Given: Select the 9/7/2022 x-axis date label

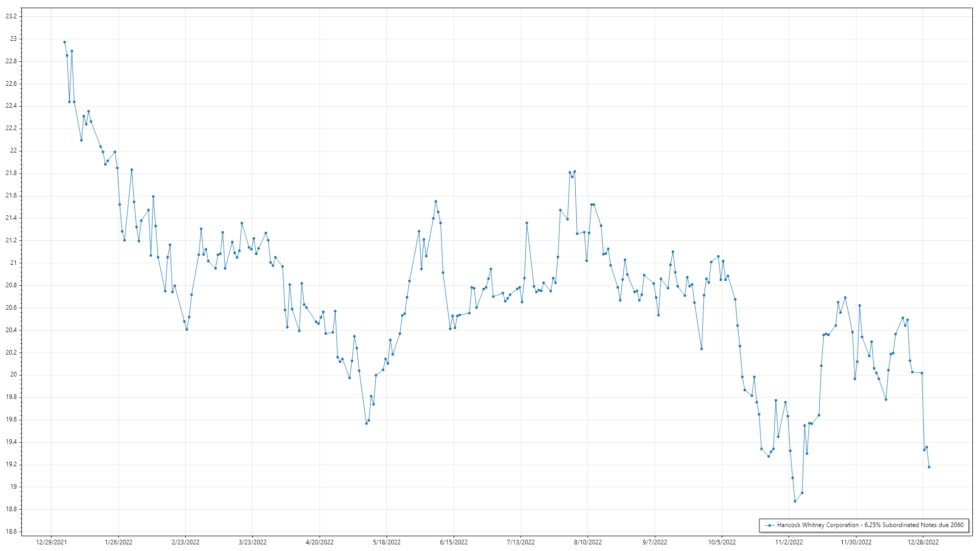Looking at the screenshot, I should click(654, 542).
